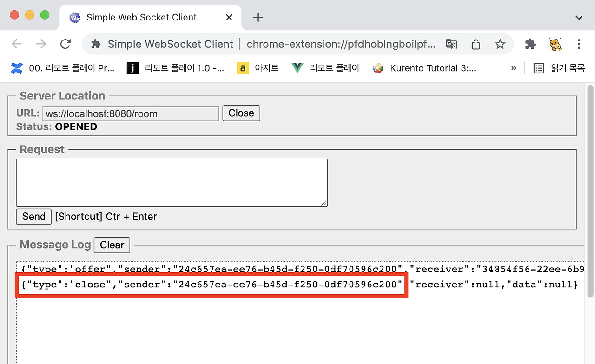Click the share icon in the address bar
Screen dimensions: 595x364
point(475,44)
